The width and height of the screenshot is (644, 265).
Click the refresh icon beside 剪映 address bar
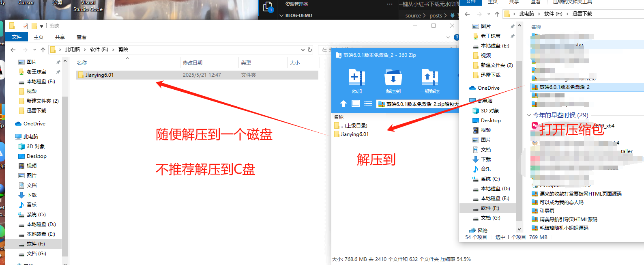[310, 50]
